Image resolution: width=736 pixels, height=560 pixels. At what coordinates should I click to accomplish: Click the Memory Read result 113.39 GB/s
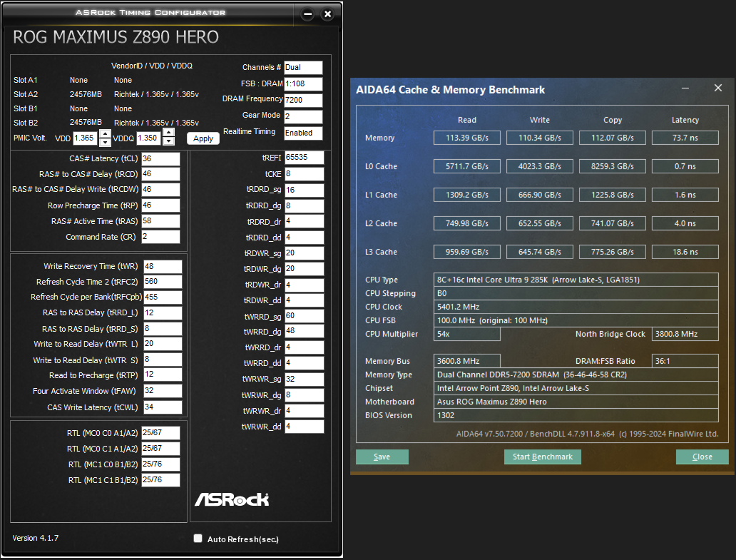467,138
